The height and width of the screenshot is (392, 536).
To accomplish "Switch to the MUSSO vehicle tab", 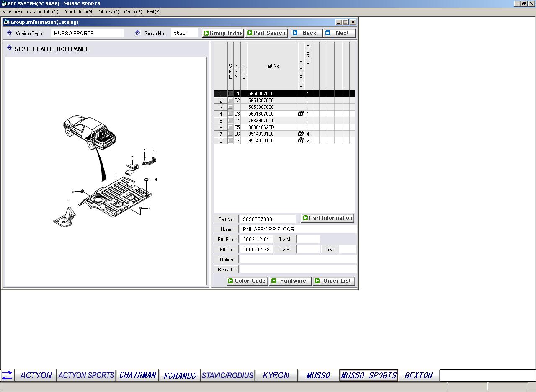I will (x=318, y=375).
